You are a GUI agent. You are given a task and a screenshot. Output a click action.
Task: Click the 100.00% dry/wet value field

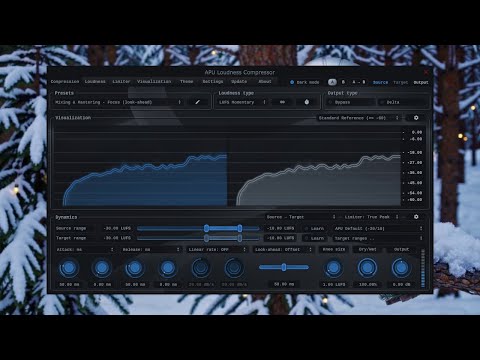(368, 285)
